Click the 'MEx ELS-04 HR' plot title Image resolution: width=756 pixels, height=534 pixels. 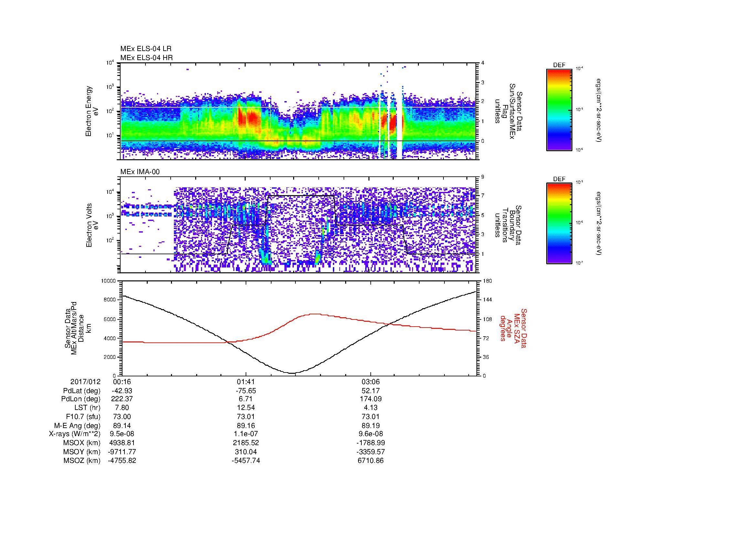click(x=146, y=58)
